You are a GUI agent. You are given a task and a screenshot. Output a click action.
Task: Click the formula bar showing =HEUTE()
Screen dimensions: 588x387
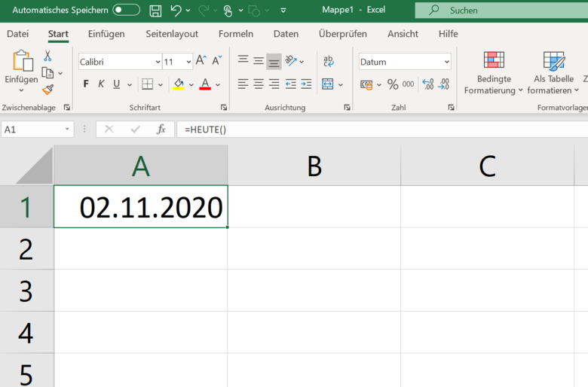click(x=377, y=130)
